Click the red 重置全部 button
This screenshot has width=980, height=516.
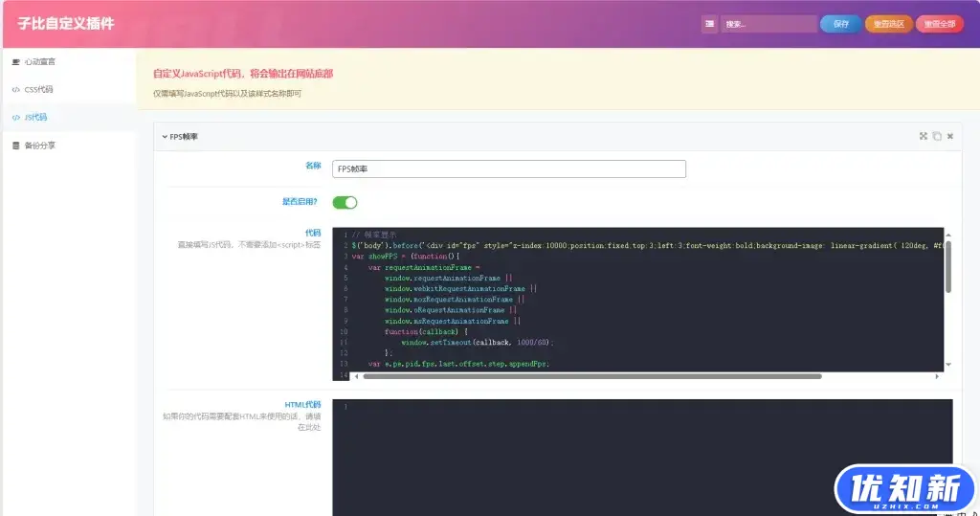point(939,24)
